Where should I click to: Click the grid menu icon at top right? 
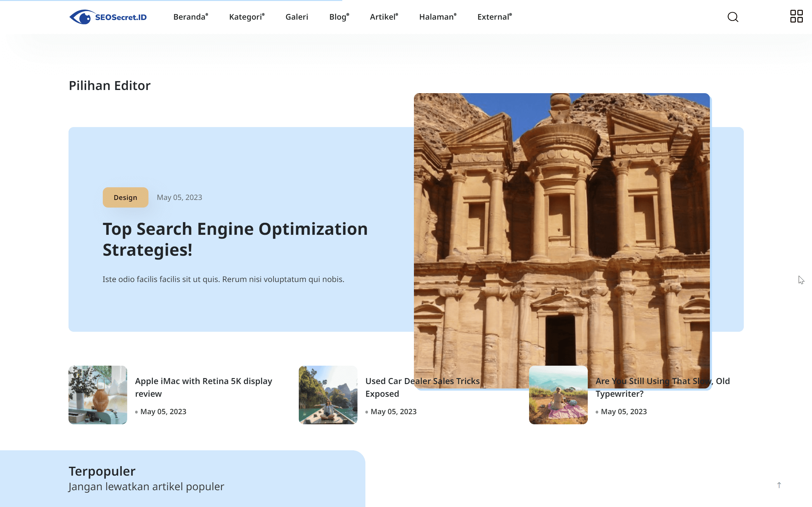click(796, 16)
